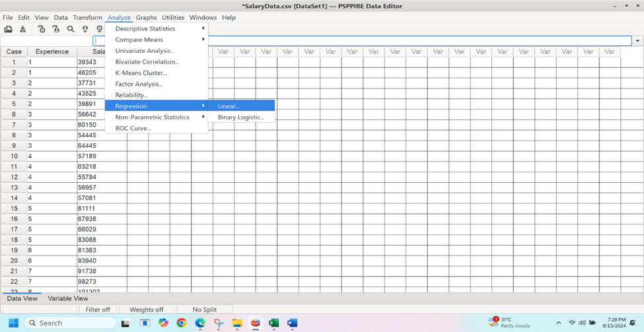Click the battery status tray icon
The height and width of the screenshot is (332, 644).
coord(592,323)
